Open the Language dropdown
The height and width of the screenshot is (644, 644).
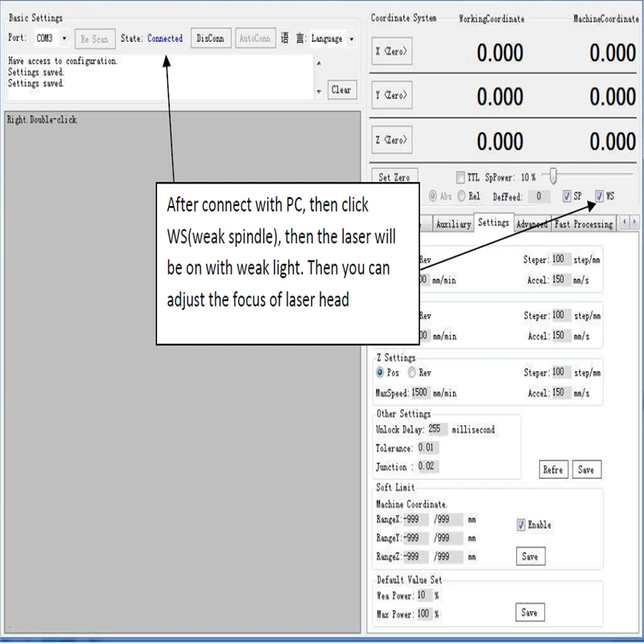click(332, 39)
